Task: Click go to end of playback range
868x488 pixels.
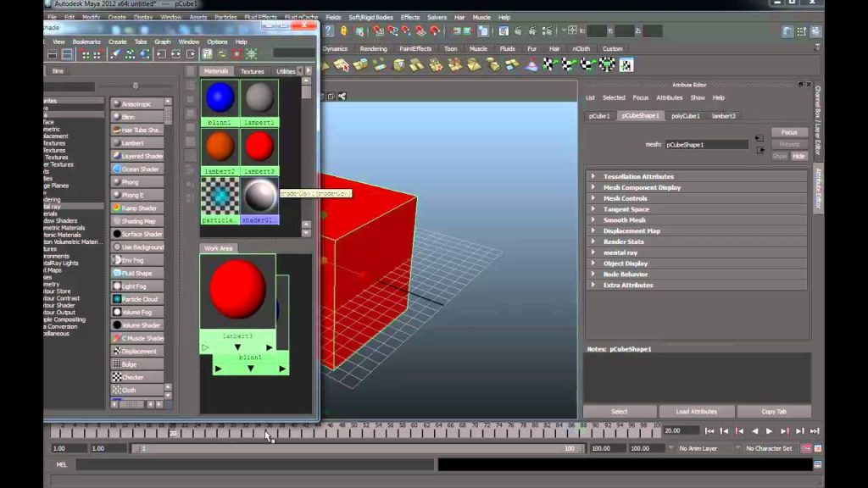Action: 815,431
